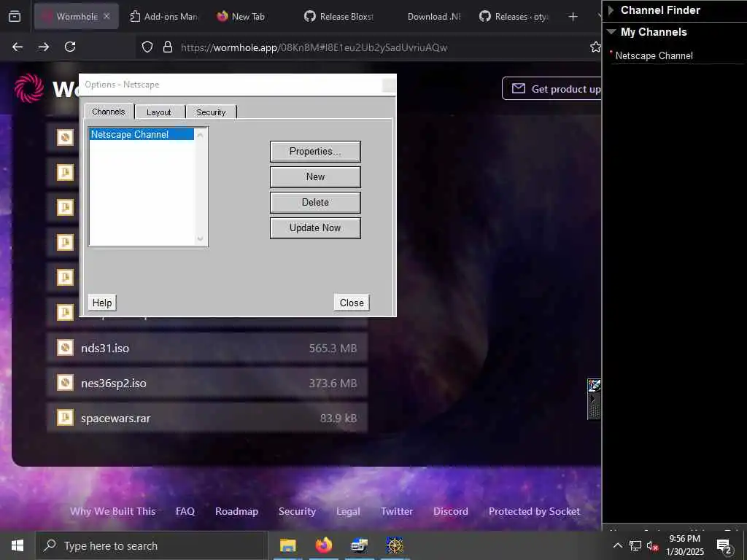747x560 pixels.
Task: Open the Windows Start menu
Action: [x=18, y=545]
